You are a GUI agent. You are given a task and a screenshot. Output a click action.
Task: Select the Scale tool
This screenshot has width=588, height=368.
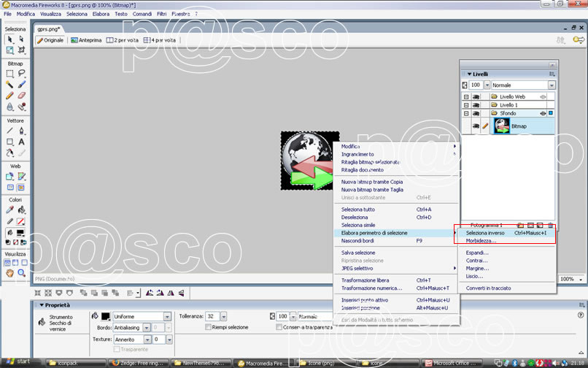pos(10,50)
